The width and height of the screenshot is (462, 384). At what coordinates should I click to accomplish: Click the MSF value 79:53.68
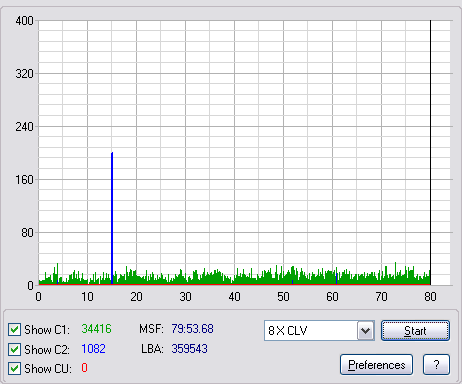click(x=192, y=329)
